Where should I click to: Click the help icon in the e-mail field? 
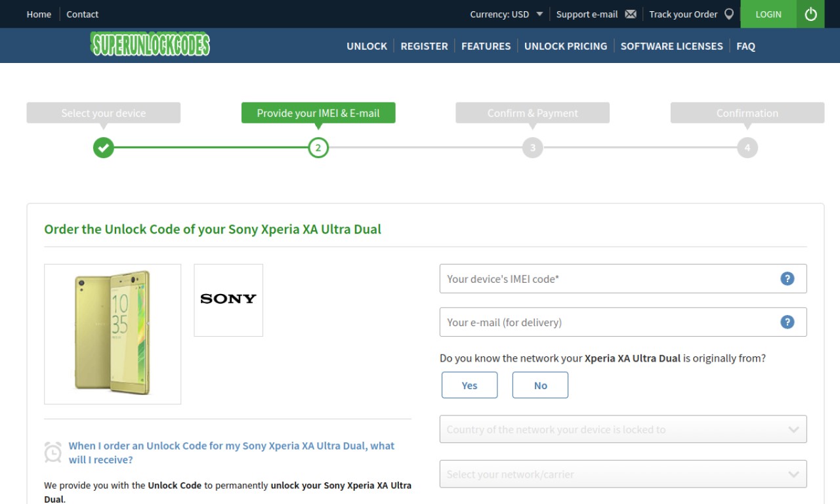pyautogui.click(x=787, y=322)
